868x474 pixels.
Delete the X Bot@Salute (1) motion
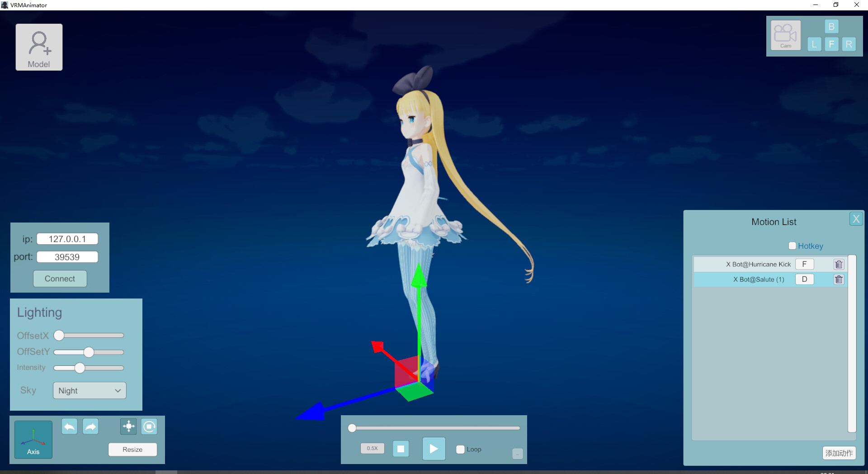[839, 279]
